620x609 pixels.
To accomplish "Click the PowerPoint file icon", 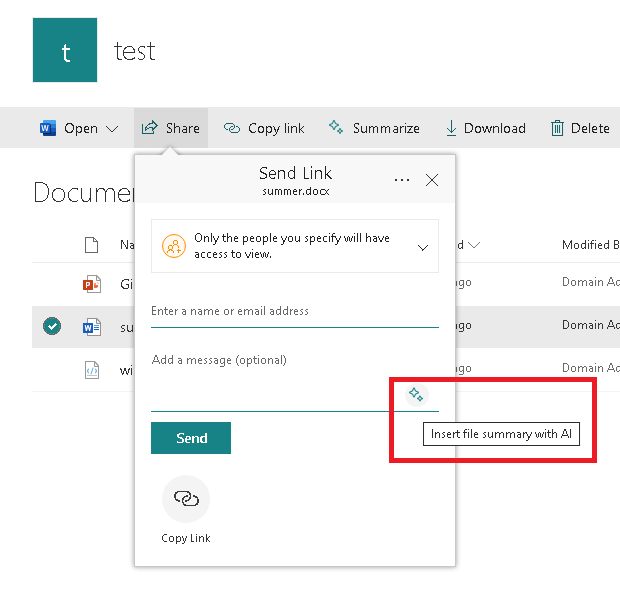I will click(x=92, y=284).
